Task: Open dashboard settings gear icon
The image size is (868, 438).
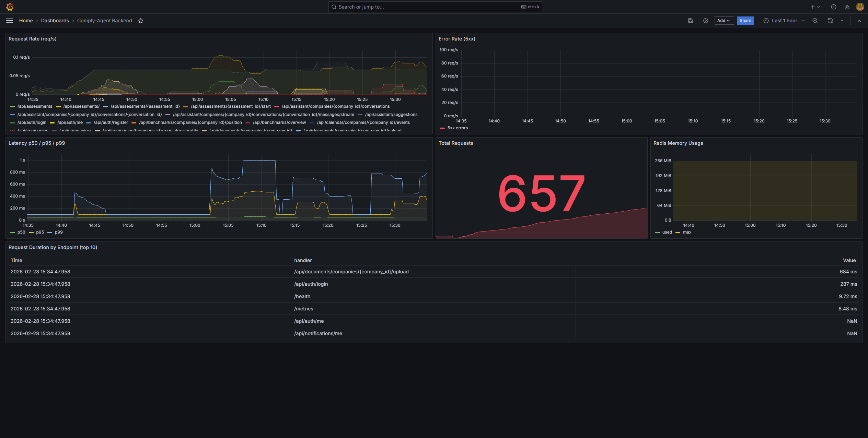Action: coord(706,21)
